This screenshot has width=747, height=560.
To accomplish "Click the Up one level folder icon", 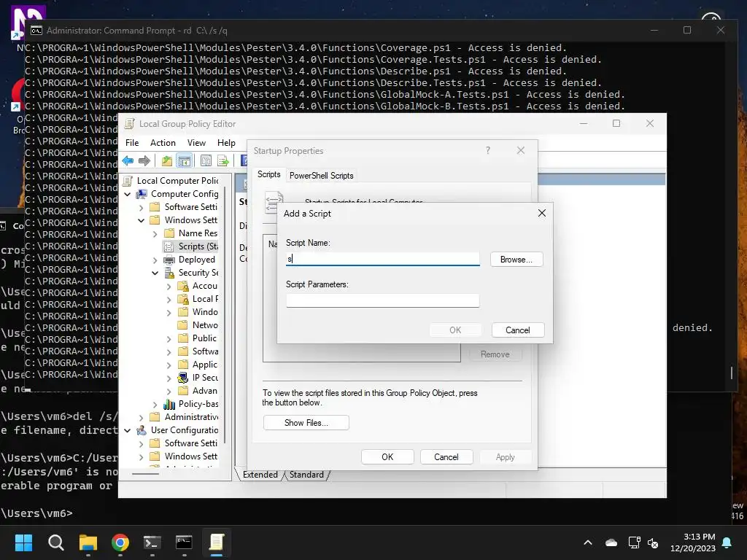I will tap(167, 161).
